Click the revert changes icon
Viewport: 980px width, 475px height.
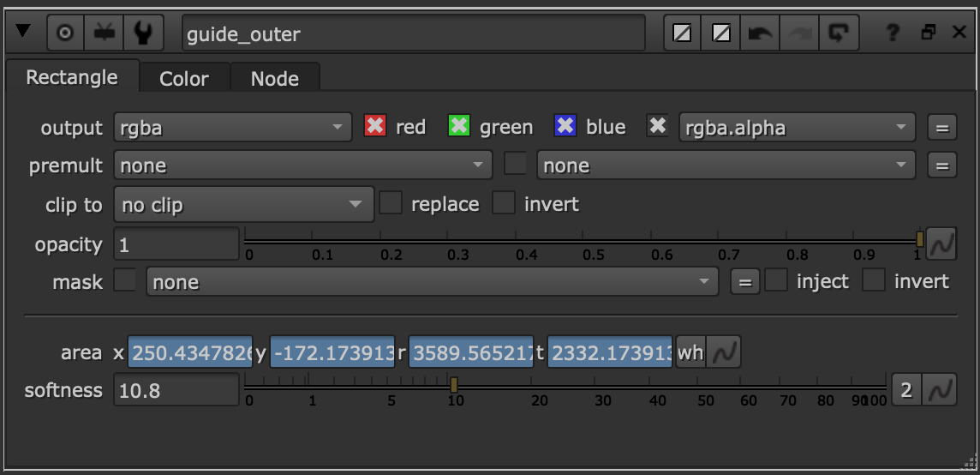tap(838, 33)
